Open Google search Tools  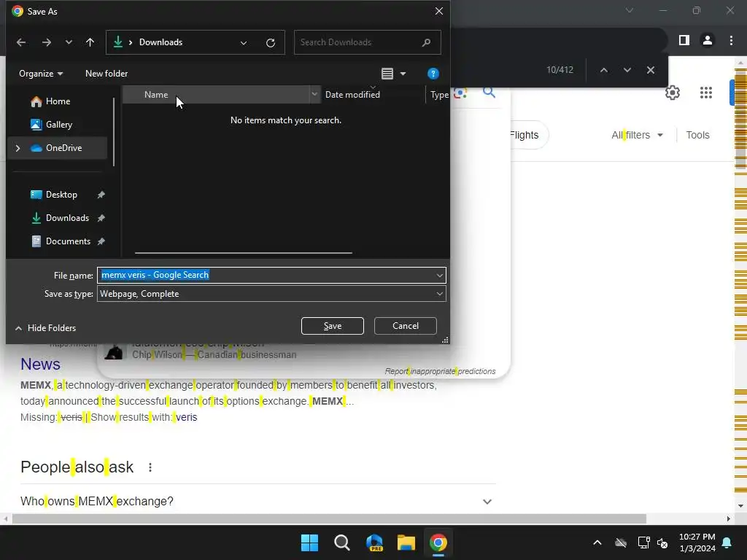coord(697,135)
